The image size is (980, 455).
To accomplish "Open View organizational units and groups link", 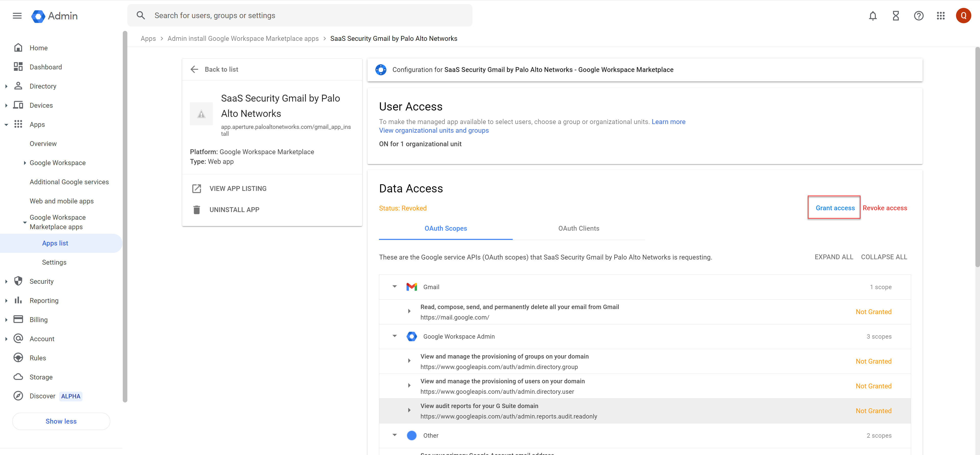I will (x=434, y=130).
